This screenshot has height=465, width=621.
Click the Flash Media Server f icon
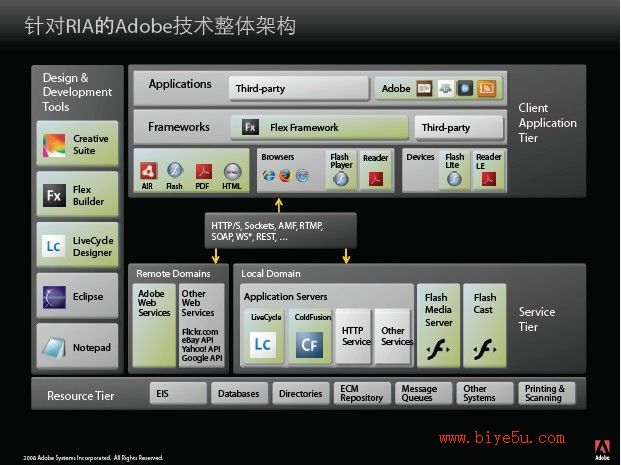coord(438,349)
